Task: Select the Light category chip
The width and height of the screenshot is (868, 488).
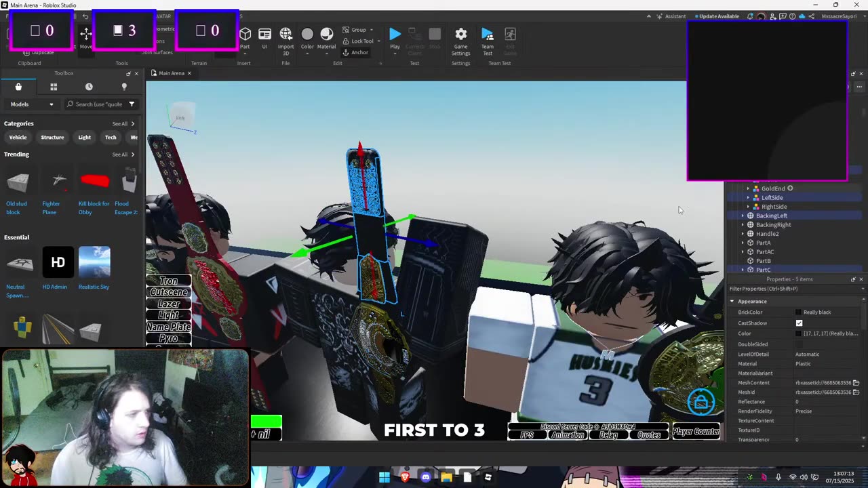Action: (84, 137)
